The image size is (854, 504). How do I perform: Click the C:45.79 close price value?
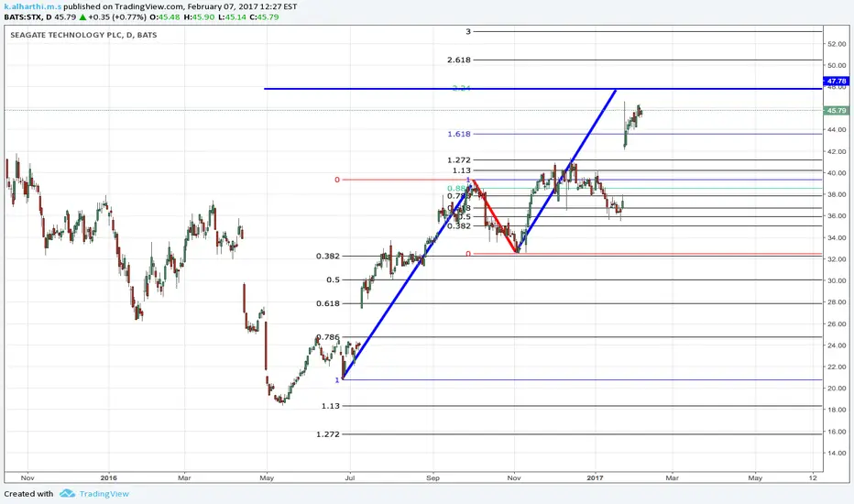click(264, 16)
